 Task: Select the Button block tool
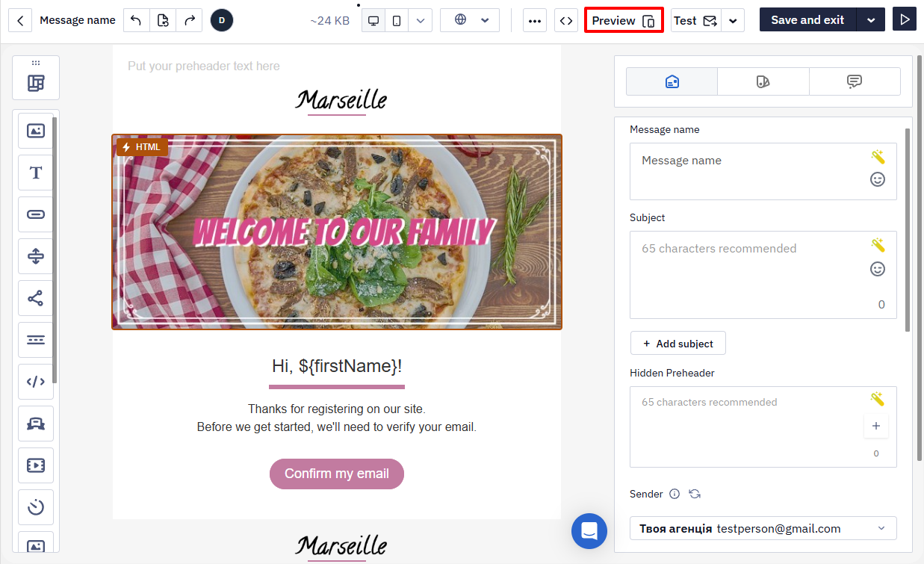[x=36, y=215]
